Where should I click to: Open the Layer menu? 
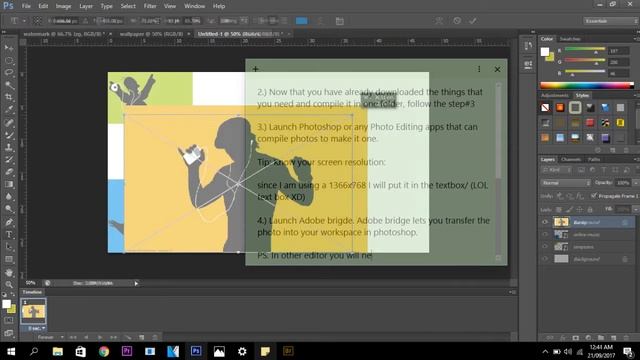86,6
